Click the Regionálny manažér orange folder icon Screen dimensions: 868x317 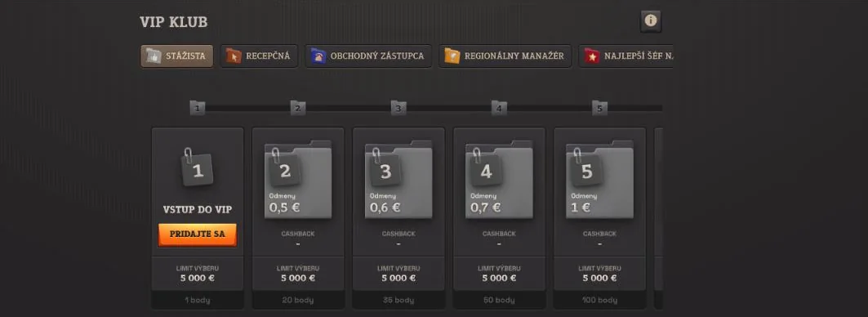click(x=452, y=56)
